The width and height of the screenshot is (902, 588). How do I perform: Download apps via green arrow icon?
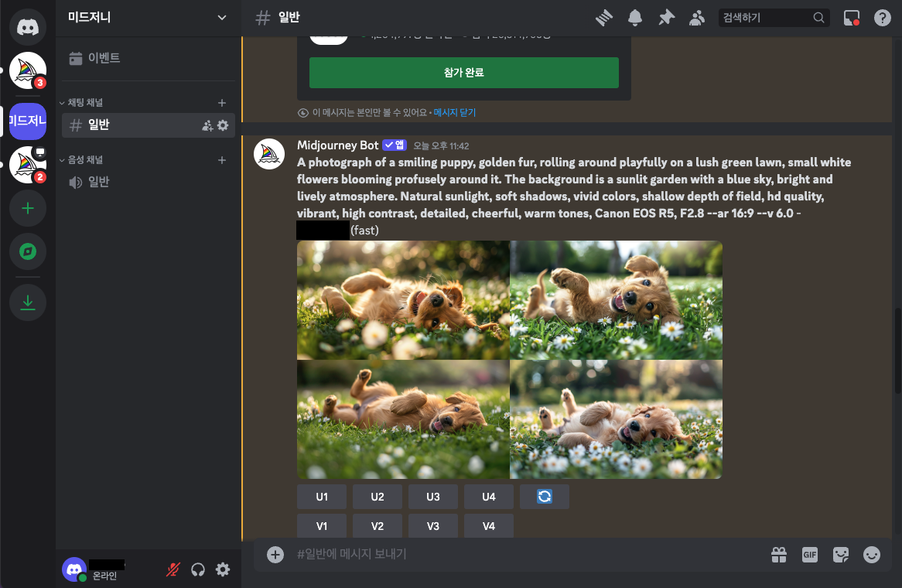tap(28, 302)
